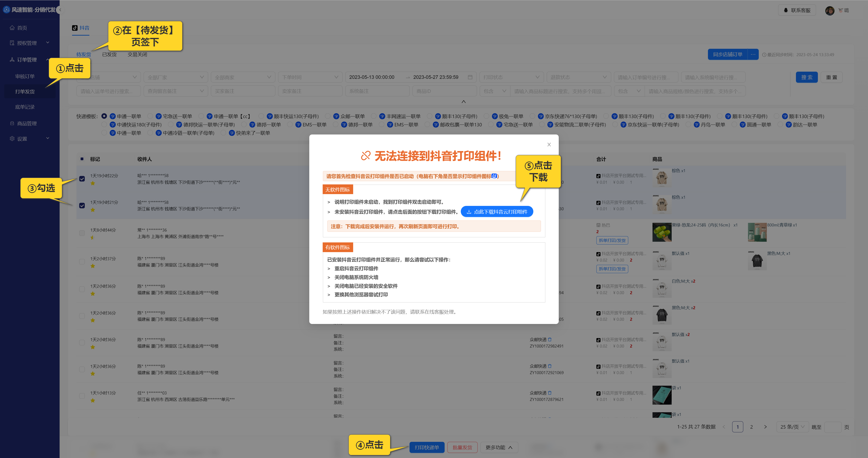Viewport: 868px width, 458px height.
Task: Open the Settings menu in sidebar
Action: [22, 138]
